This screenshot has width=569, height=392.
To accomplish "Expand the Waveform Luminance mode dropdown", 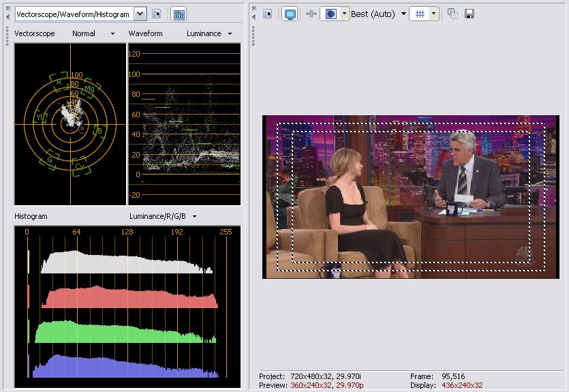I will 230,34.
